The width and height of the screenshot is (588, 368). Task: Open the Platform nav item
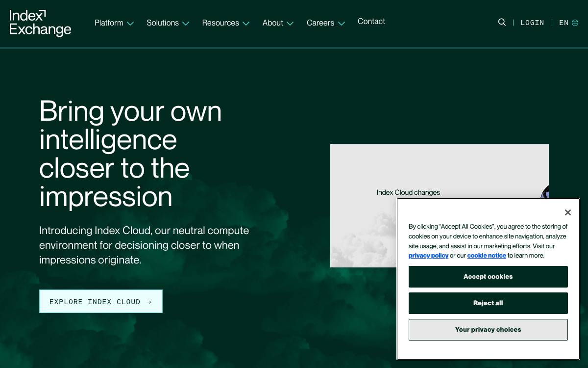coord(109,23)
